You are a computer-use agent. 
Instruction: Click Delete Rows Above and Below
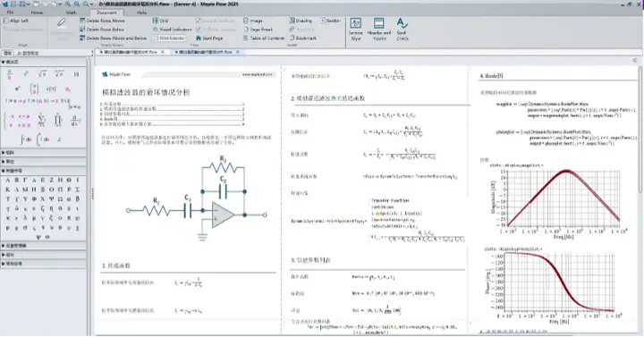coord(113,38)
